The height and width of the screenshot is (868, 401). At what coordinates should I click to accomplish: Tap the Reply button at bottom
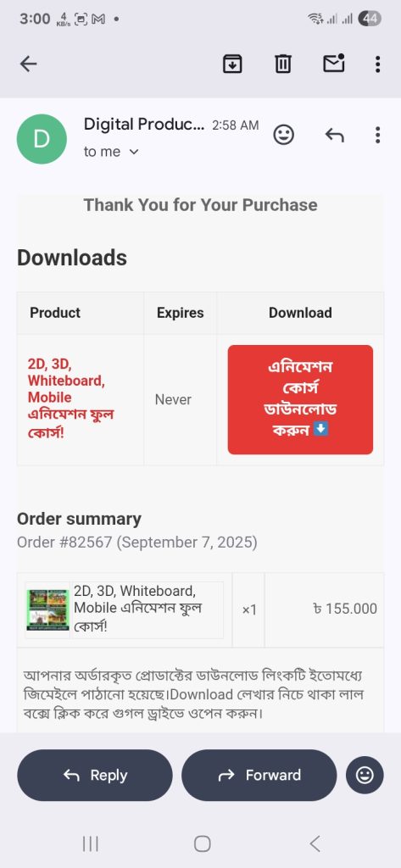point(95,775)
